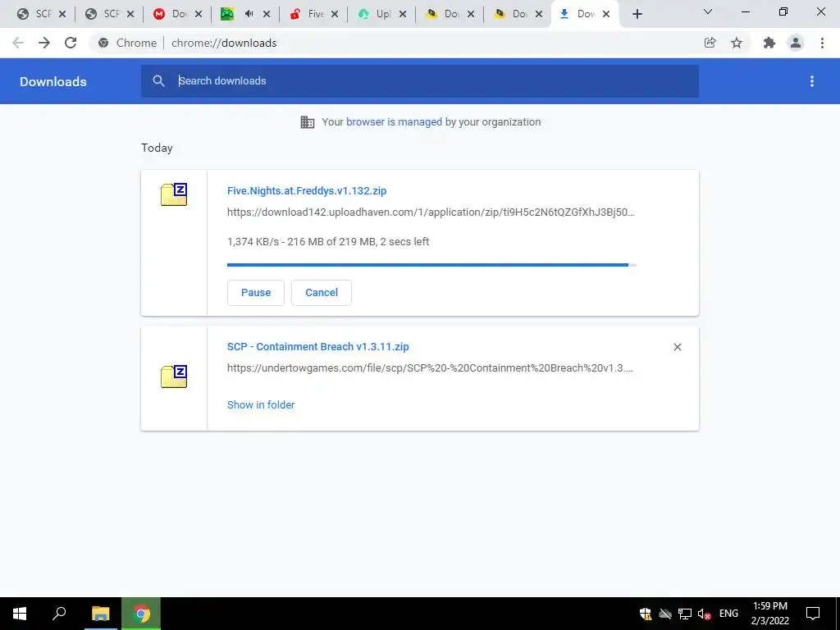Click the undertowgames source URL

(430, 368)
